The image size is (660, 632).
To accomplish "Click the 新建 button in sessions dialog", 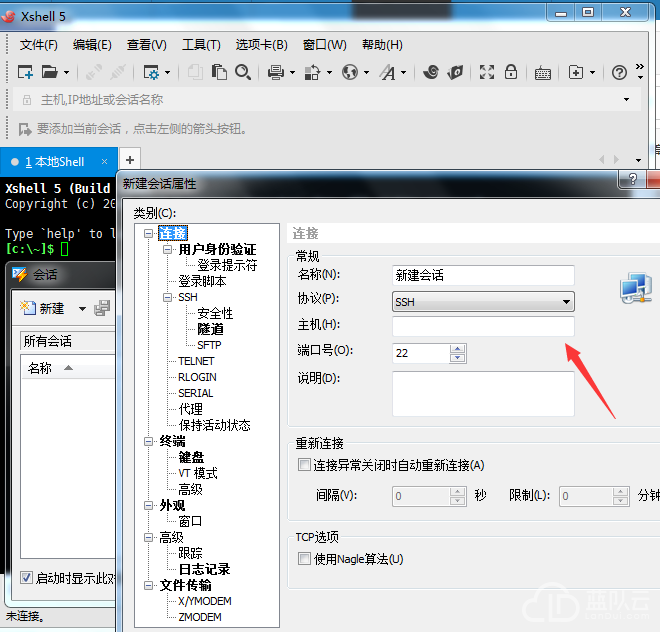I will click(x=43, y=308).
